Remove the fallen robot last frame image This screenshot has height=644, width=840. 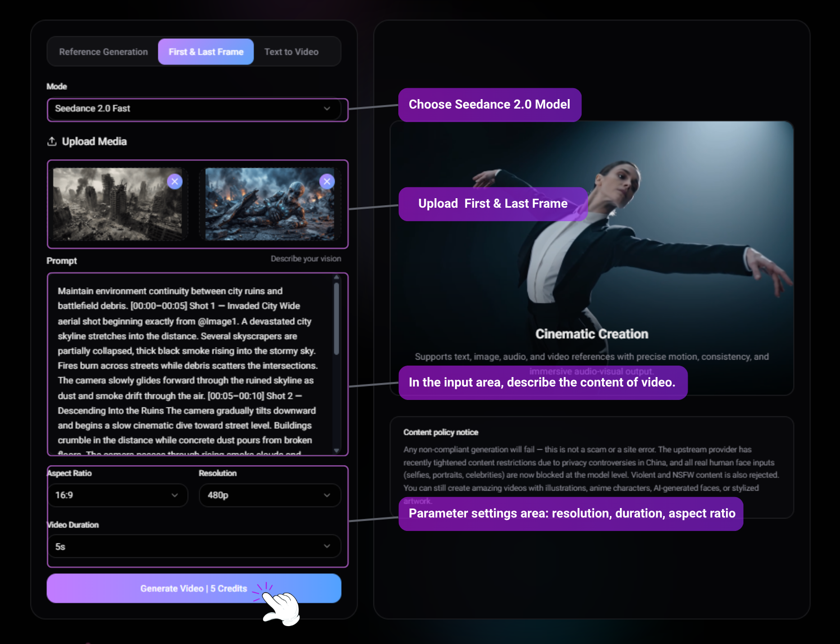pos(327,181)
